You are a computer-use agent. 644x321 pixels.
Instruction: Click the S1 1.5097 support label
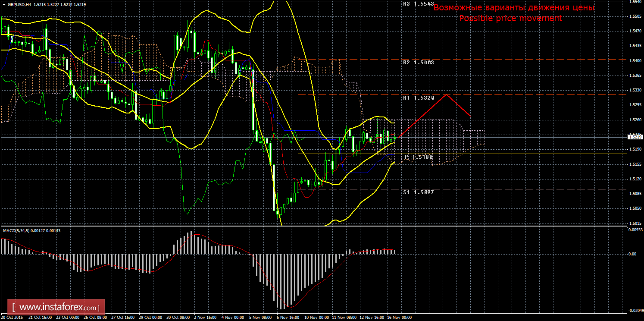tap(418, 192)
